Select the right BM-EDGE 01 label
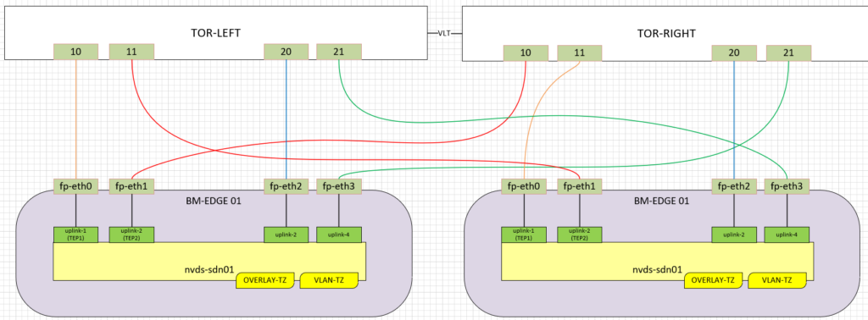This screenshot has height=320, width=868. click(x=661, y=201)
